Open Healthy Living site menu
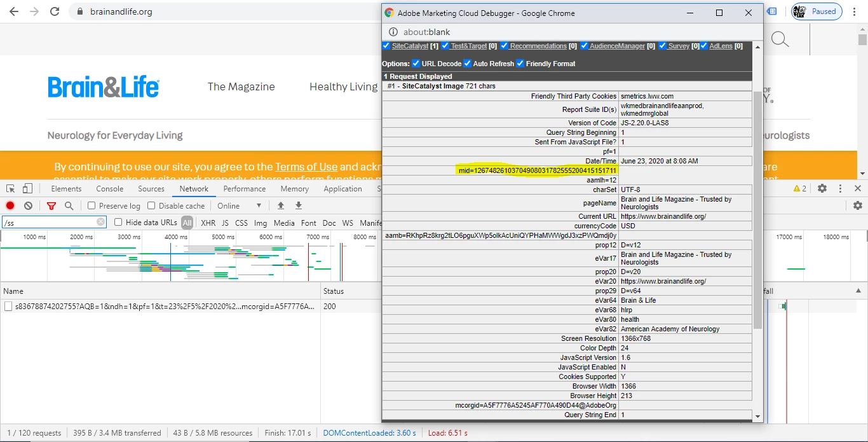The height and width of the screenshot is (442, 868). pos(344,86)
